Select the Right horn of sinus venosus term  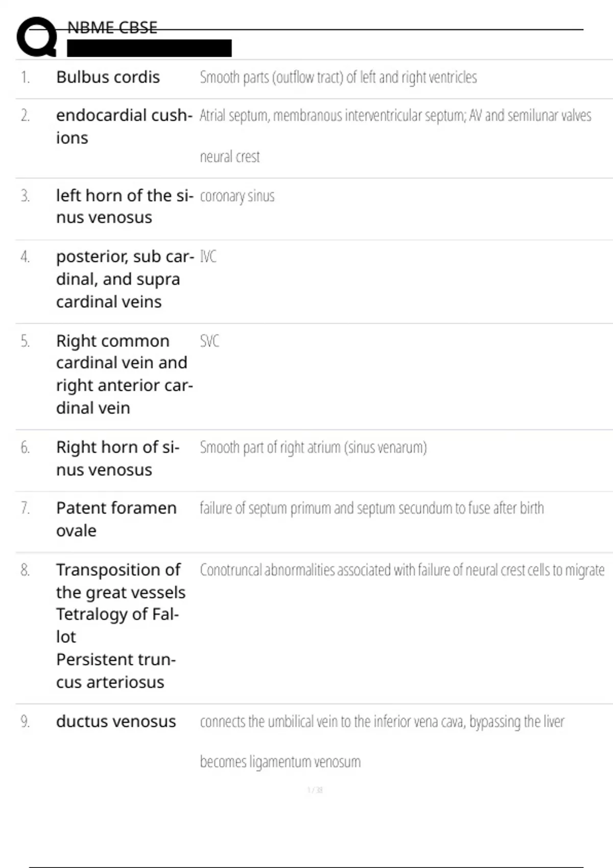coord(117,458)
